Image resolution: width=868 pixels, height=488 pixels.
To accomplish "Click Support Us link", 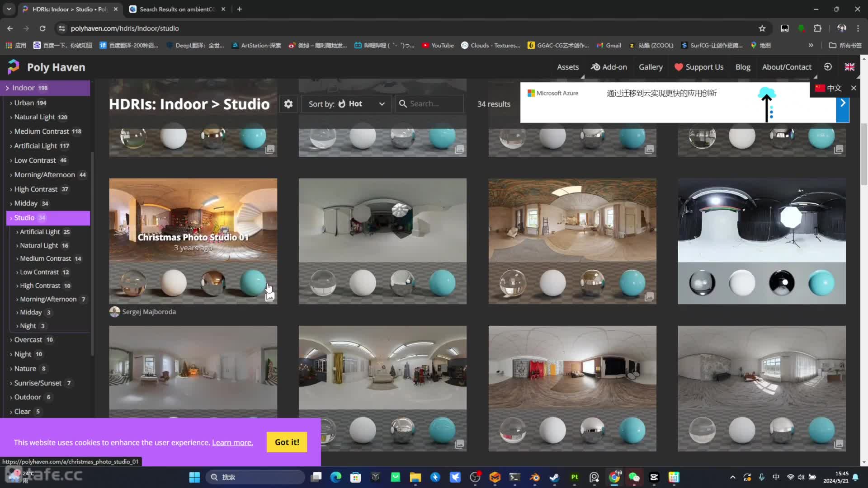I will [699, 67].
